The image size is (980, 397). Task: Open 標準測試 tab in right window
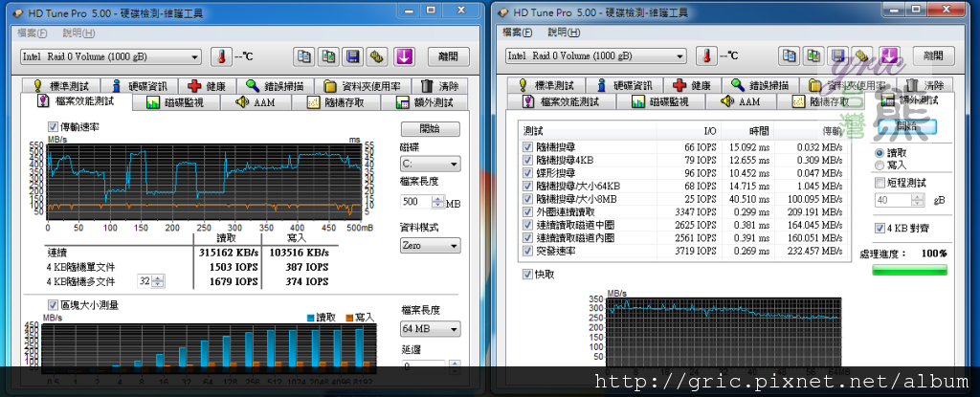point(548,85)
